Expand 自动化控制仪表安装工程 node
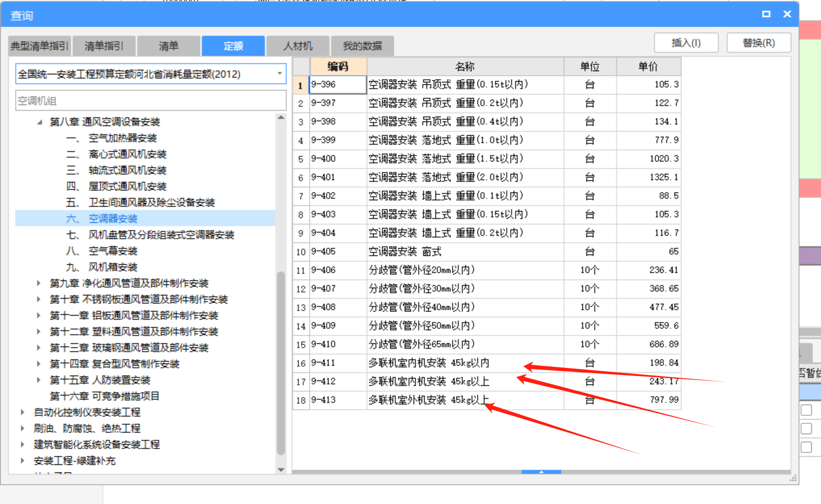The width and height of the screenshot is (821, 504). [23, 412]
